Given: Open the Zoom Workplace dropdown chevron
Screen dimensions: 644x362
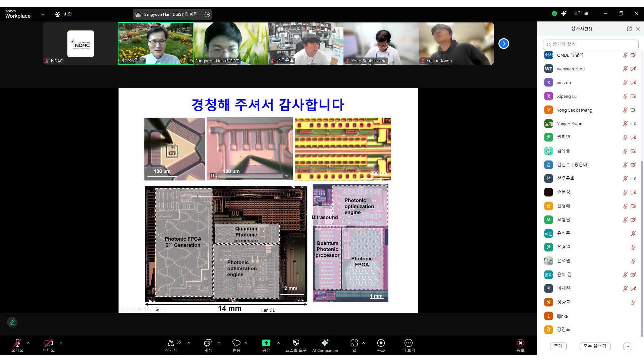Looking at the screenshot, I should pos(43,14).
